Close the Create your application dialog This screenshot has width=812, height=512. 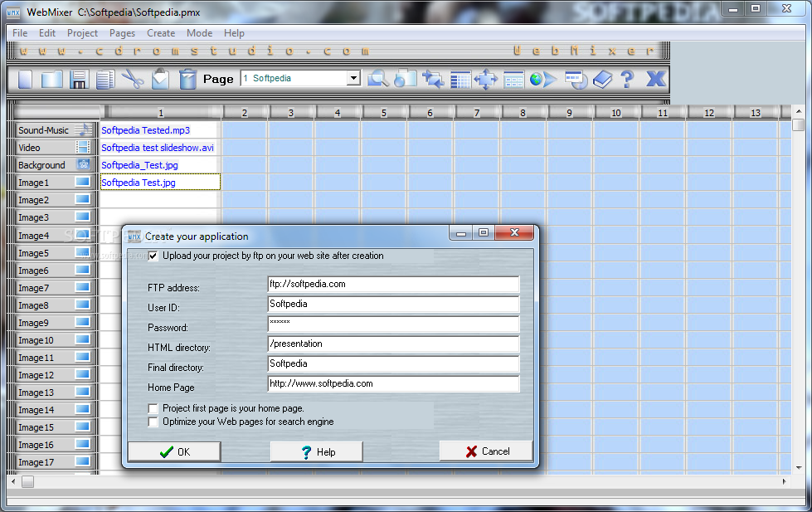[x=514, y=232]
